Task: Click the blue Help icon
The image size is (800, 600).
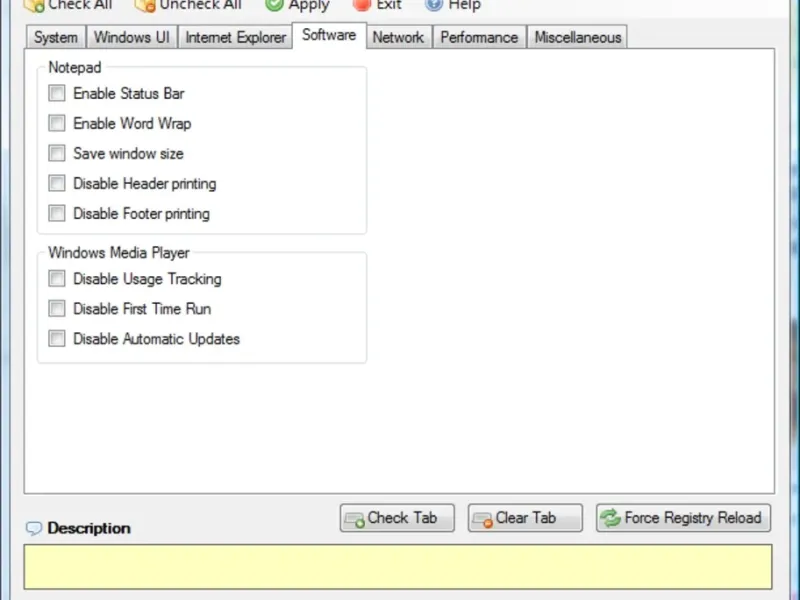Action: pyautogui.click(x=434, y=5)
